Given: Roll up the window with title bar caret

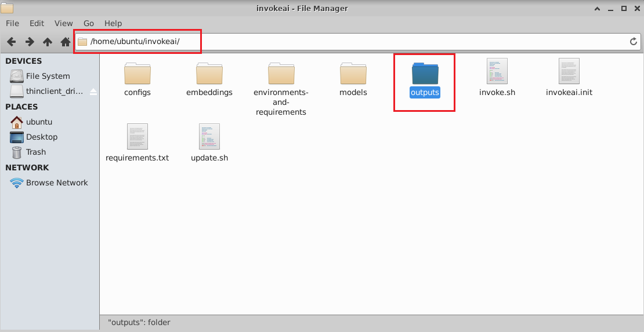Looking at the screenshot, I should (x=597, y=8).
